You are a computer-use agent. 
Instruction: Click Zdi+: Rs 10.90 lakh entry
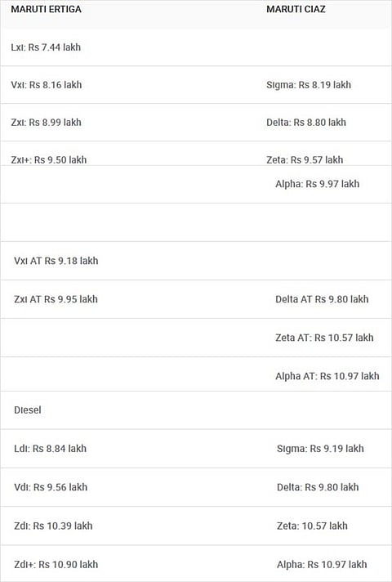(56, 564)
